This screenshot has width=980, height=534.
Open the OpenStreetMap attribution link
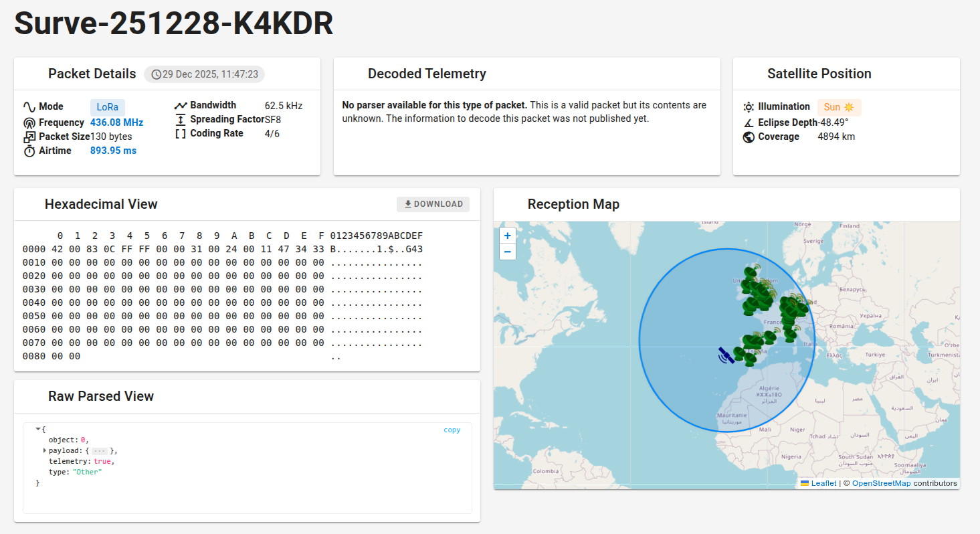pos(881,483)
